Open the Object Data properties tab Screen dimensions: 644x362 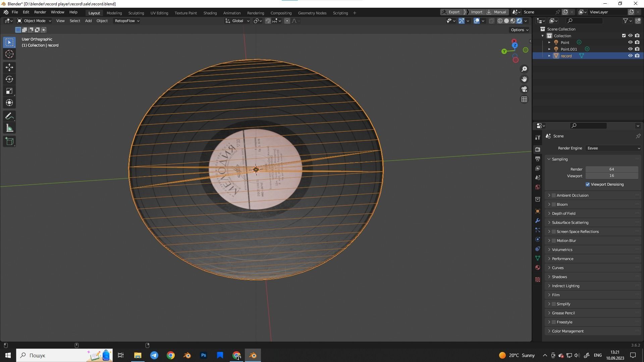(538, 258)
